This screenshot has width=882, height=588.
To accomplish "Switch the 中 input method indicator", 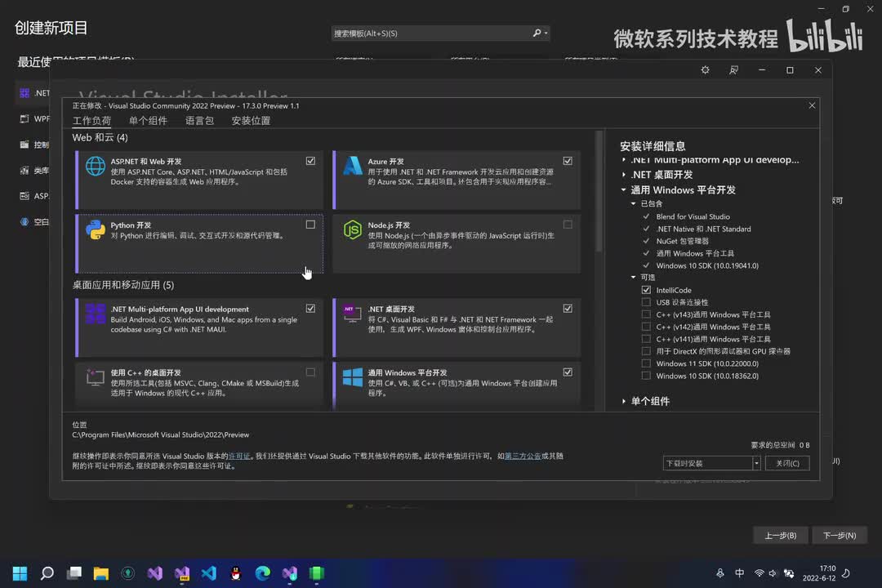I will pyautogui.click(x=739, y=573).
